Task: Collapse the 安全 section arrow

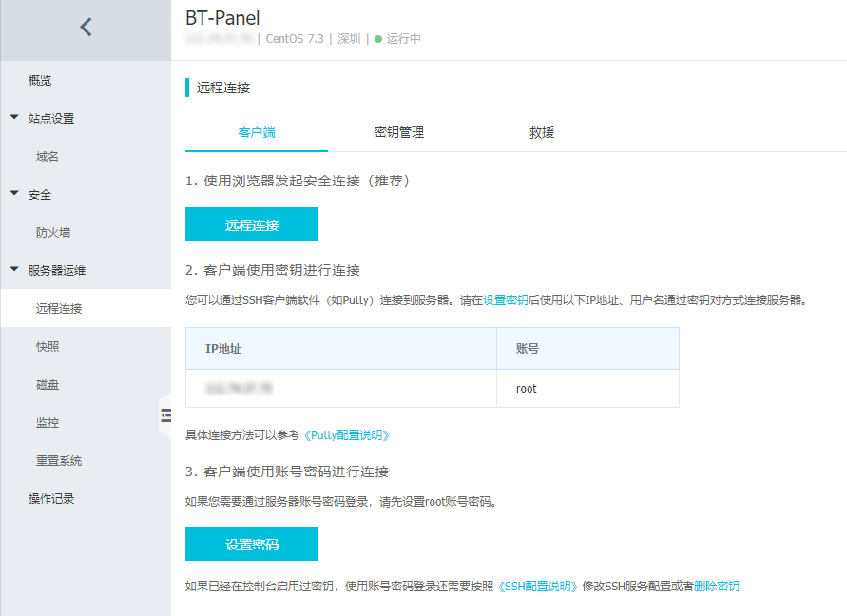Action: [14, 194]
